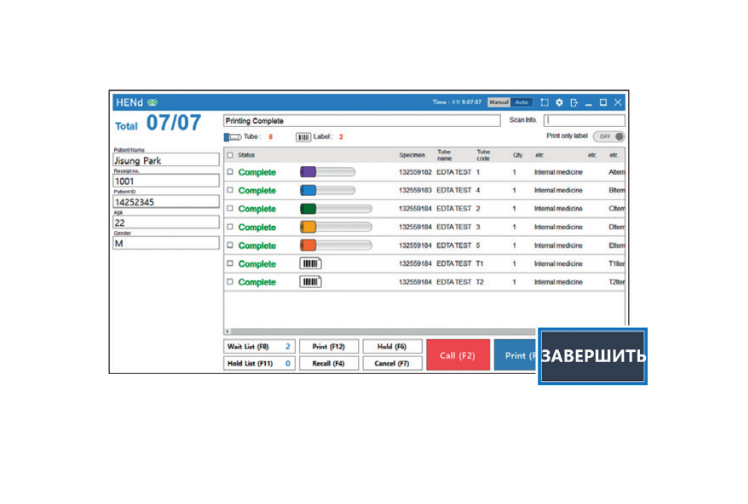Screen dimensions: 748x504
Task: Check the box for tube code 2 row
Action: tap(230, 208)
